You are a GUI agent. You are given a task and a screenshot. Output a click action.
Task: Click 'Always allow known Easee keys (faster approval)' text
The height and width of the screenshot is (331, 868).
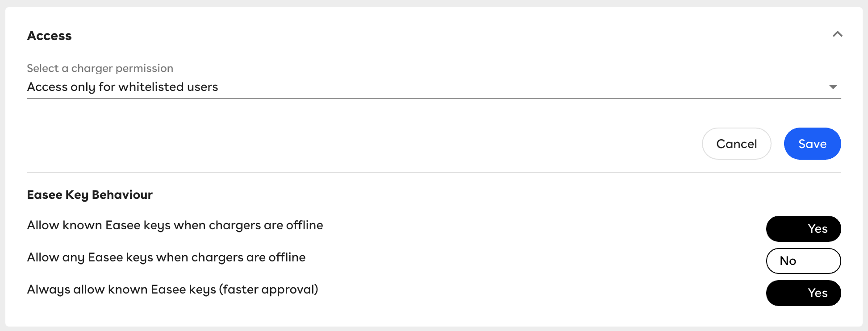tap(172, 290)
